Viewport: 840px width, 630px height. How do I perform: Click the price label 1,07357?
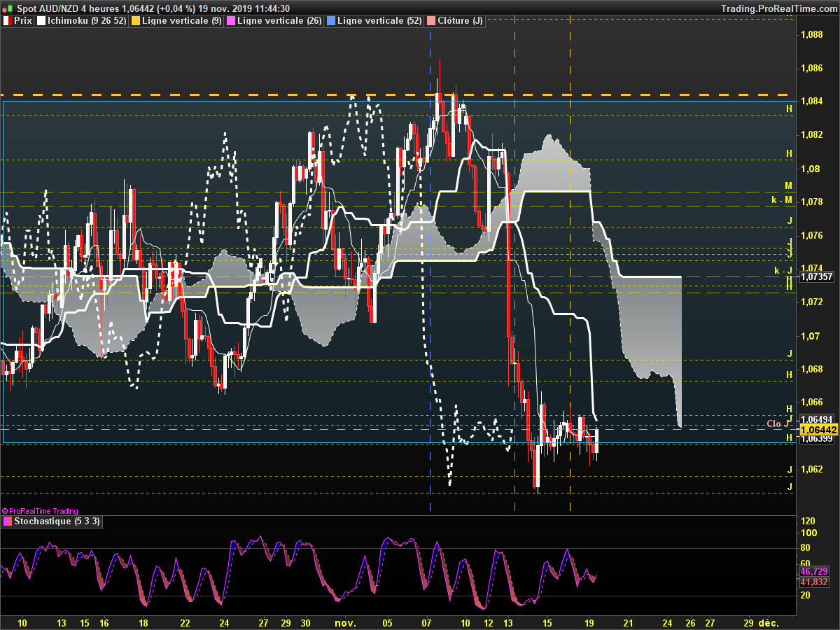tap(816, 276)
